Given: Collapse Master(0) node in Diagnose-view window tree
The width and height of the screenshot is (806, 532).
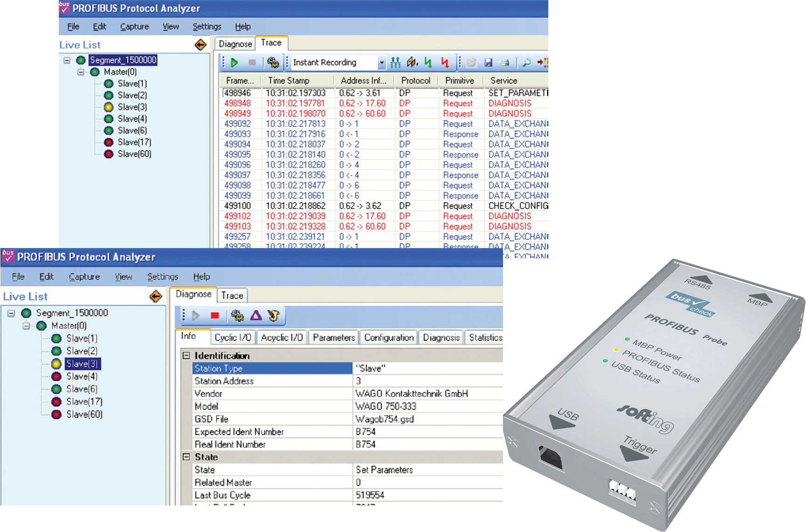Looking at the screenshot, I should coord(26,325).
